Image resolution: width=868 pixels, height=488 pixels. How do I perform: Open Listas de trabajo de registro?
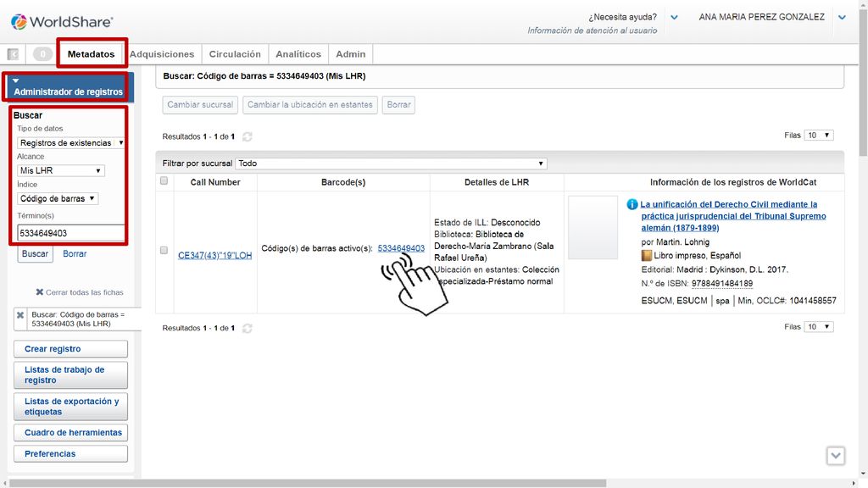coord(71,375)
